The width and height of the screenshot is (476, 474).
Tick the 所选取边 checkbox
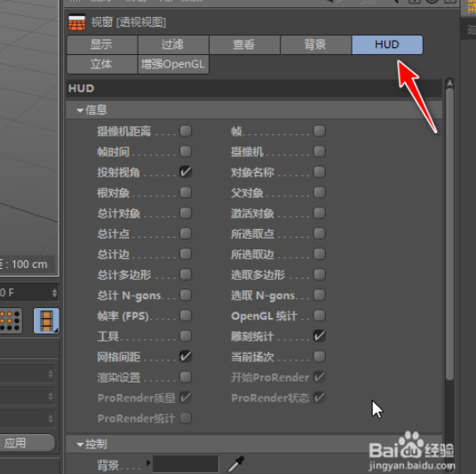(x=320, y=254)
